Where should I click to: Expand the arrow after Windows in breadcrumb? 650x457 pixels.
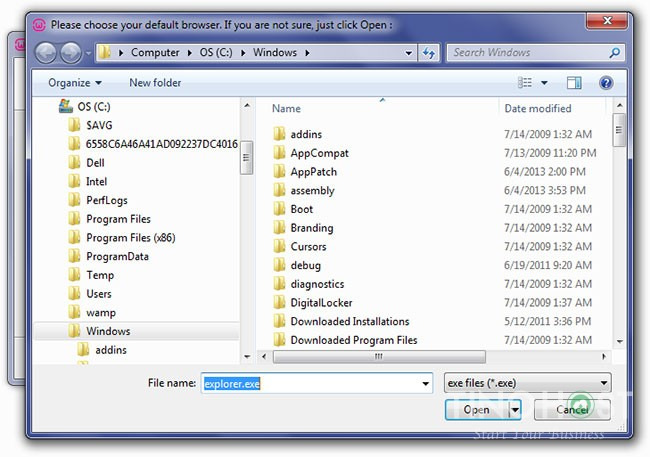(307, 53)
